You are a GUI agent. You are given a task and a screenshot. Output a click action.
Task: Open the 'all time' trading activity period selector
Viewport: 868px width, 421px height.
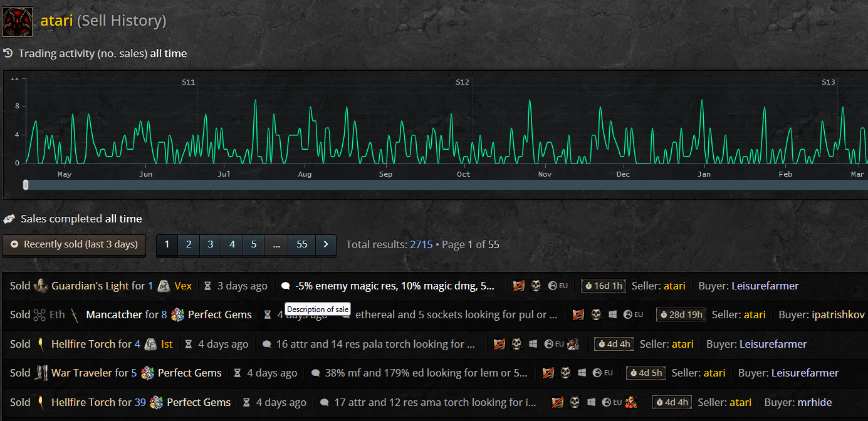click(x=168, y=53)
